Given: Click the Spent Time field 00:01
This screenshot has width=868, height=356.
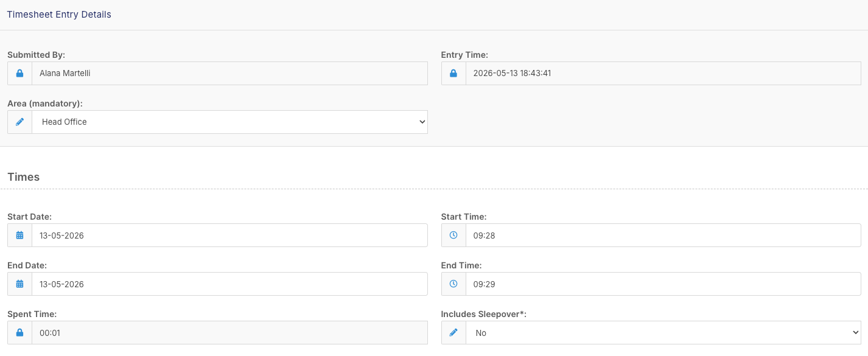Looking at the screenshot, I should pyautogui.click(x=229, y=333).
